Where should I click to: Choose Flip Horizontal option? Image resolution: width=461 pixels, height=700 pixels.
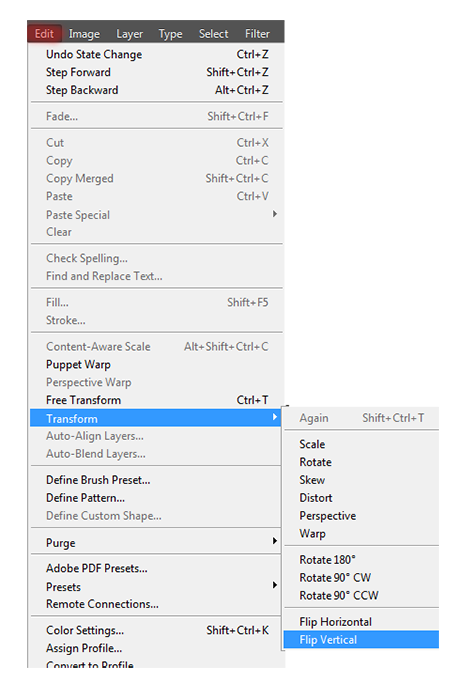pos(361,621)
